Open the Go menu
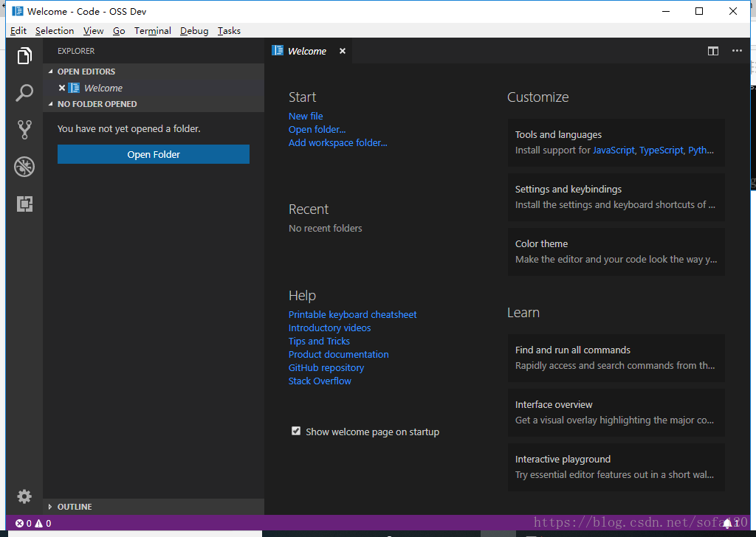Viewport: 756px width, 537px height. [x=119, y=31]
